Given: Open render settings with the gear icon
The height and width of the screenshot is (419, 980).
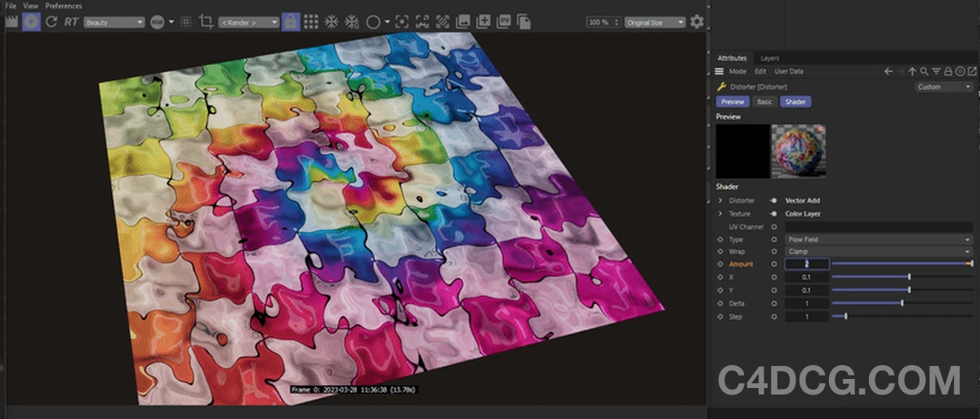Looking at the screenshot, I should [697, 22].
